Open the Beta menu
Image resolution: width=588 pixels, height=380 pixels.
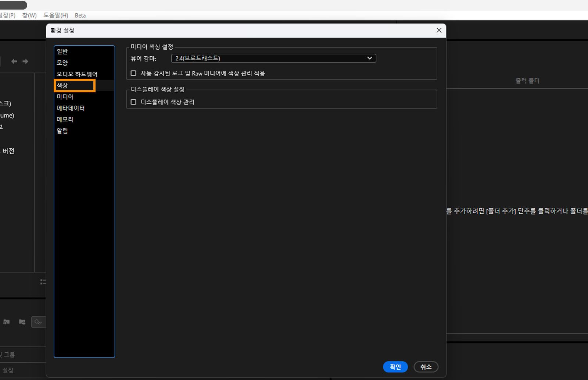click(x=80, y=15)
